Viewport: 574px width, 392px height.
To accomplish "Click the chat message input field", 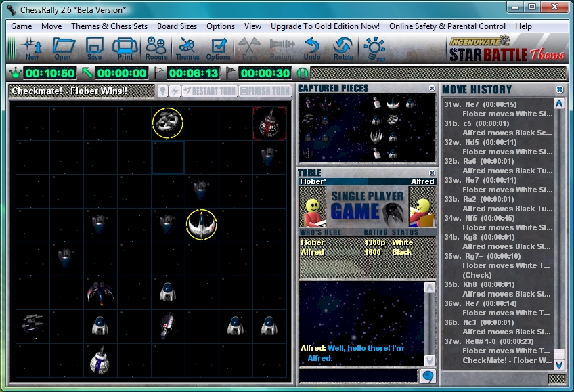I will tap(358, 376).
